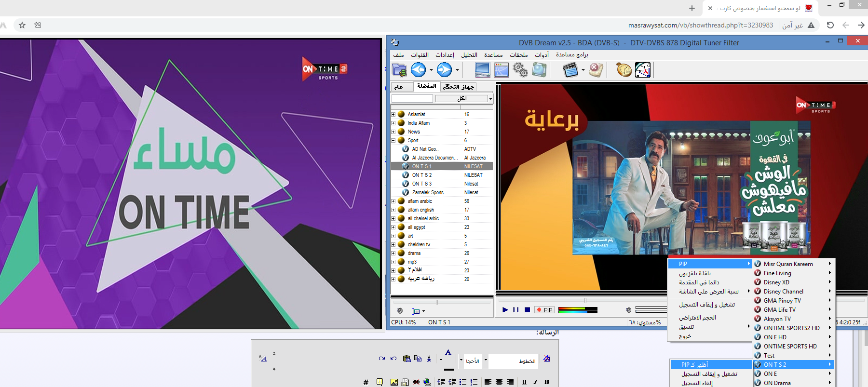
Task: Expand the aflam arabic folder
Action: tap(393, 201)
